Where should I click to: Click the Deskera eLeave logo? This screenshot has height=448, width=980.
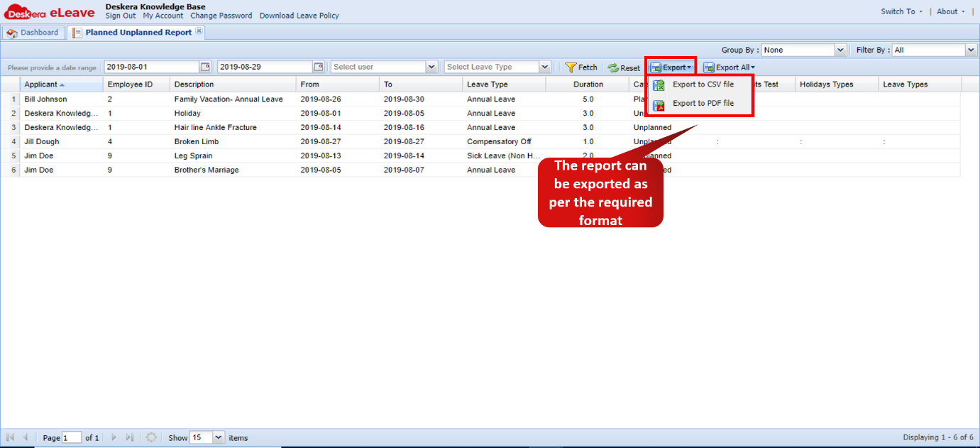[48, 11]
